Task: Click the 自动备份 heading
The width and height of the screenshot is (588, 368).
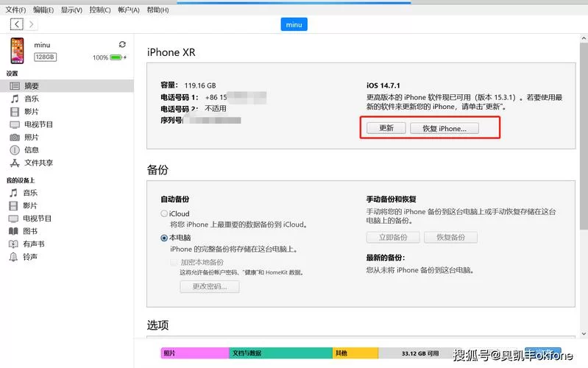Action: coord(174,199)
